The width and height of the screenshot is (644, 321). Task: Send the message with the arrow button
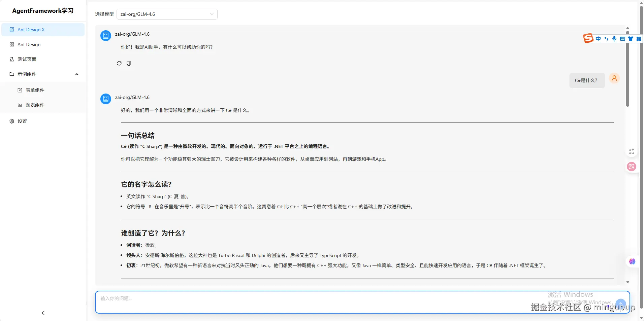click(621, 304)
